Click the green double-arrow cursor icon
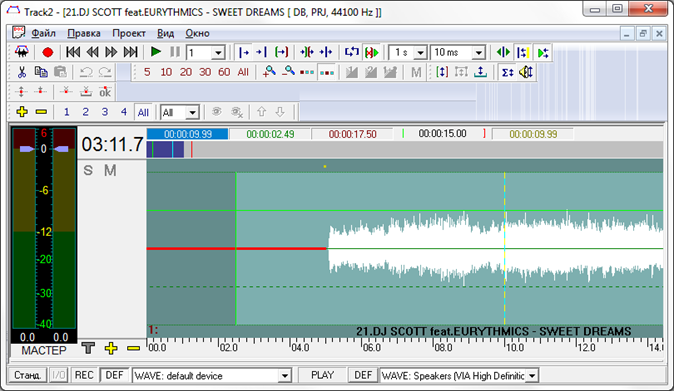The image size is (674, 391). click(x=503, y=52)
